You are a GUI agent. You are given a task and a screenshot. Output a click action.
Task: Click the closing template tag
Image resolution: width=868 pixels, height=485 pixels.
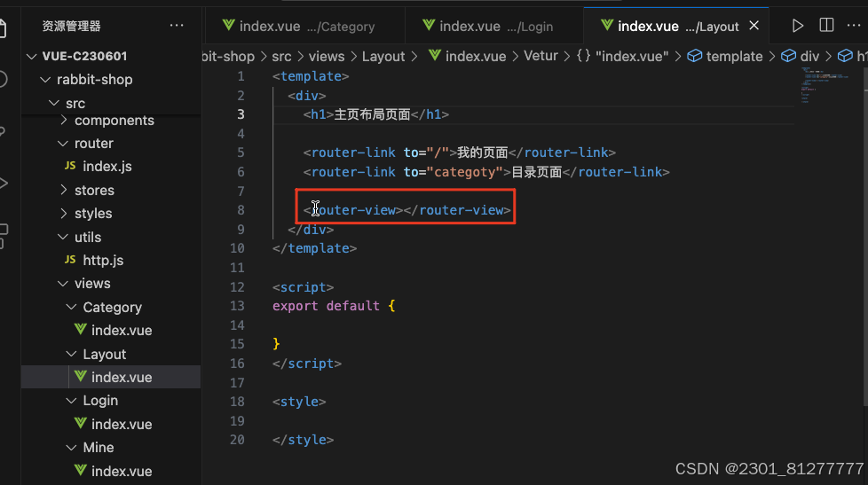314,248
